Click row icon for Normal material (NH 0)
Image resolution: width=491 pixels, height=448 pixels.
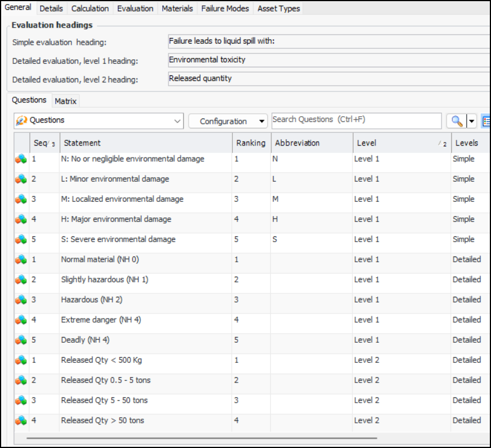pyautogui.click(x=21, y=260)
